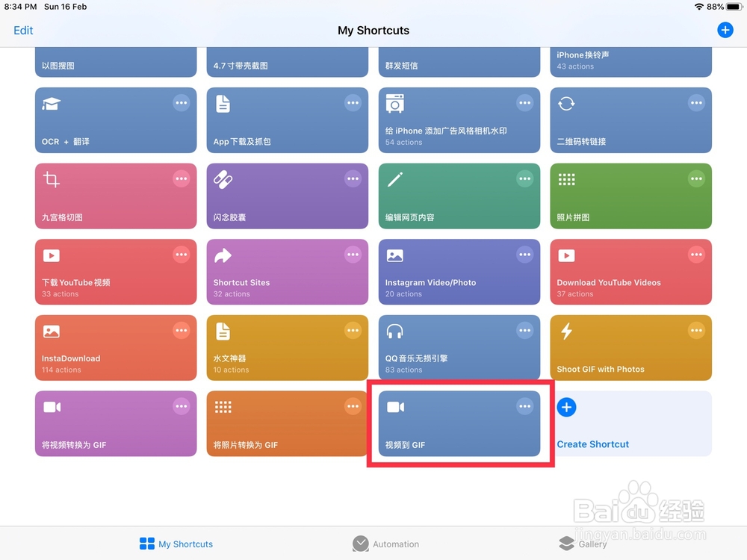The image size is (747, 560).
Task: Tap the blue plus on Create Shortcut
Action: point(566,407)
